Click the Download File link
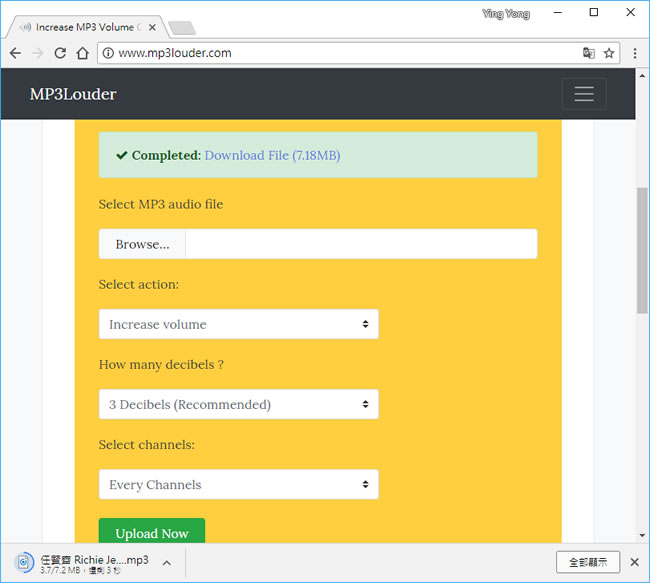Viewport: 650px width, 583px height. [x=272, y=155]
